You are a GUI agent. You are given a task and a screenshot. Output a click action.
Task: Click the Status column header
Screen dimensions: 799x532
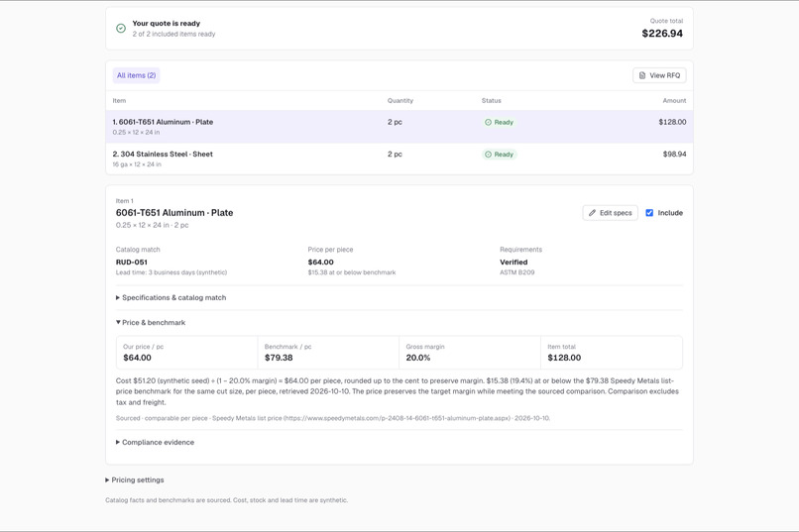(x=492, y=101)
